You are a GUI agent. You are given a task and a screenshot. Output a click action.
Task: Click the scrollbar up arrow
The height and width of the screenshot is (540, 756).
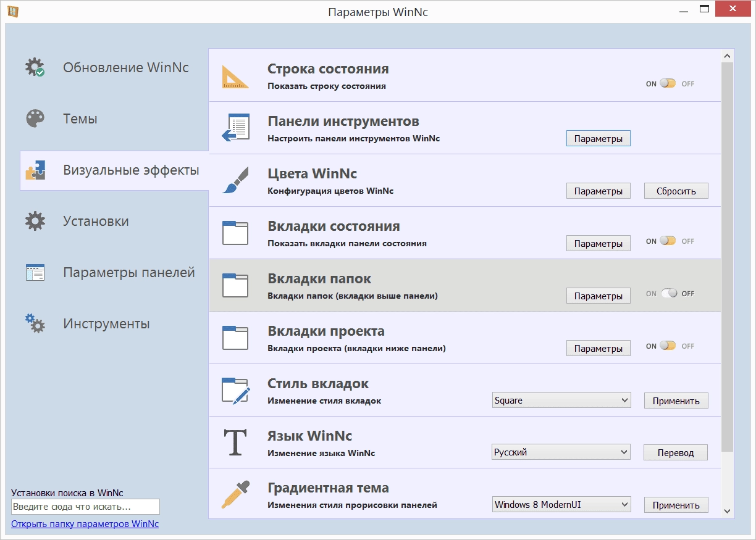(x=727, y=56)
